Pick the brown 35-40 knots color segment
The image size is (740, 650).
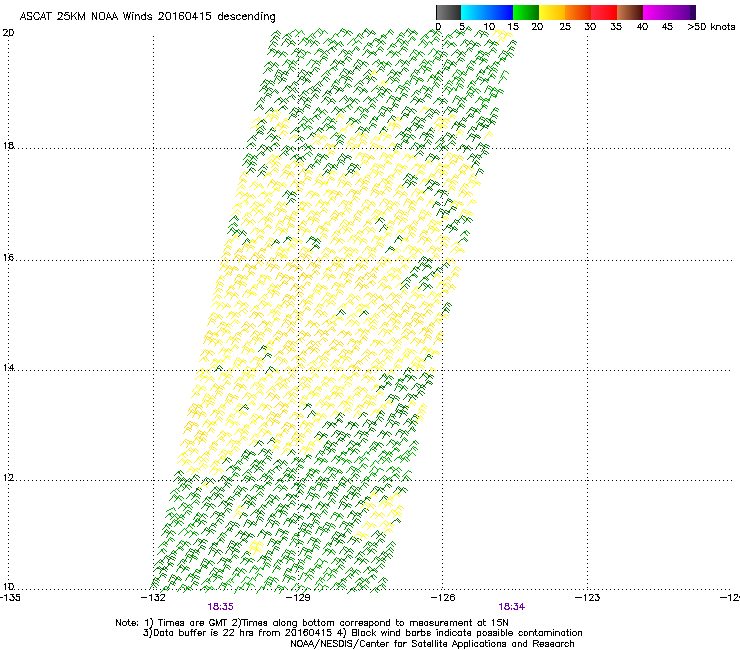click(630, 12)
